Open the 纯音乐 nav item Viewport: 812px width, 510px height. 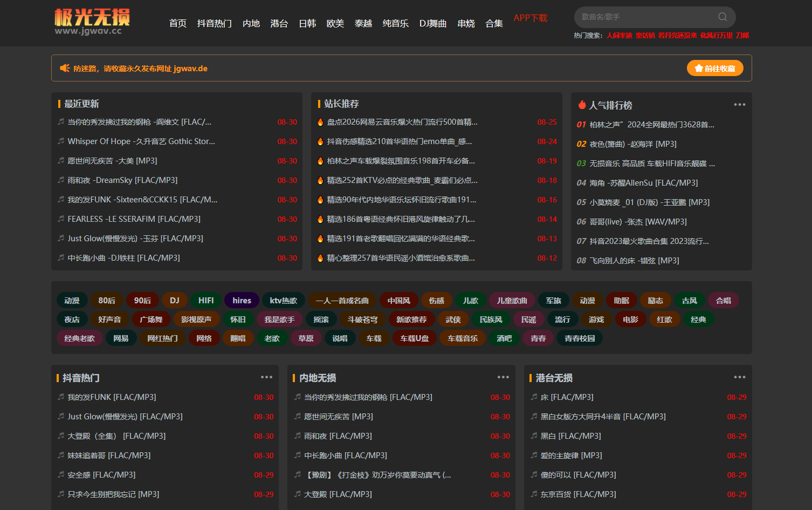click(x=396, y=23)
